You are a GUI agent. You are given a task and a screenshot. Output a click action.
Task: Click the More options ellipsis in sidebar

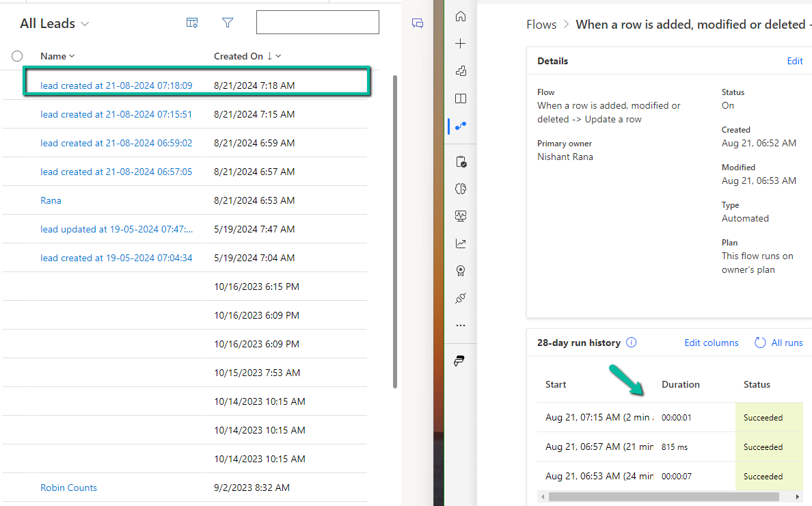pyautogui.click(x=461, y=325)
